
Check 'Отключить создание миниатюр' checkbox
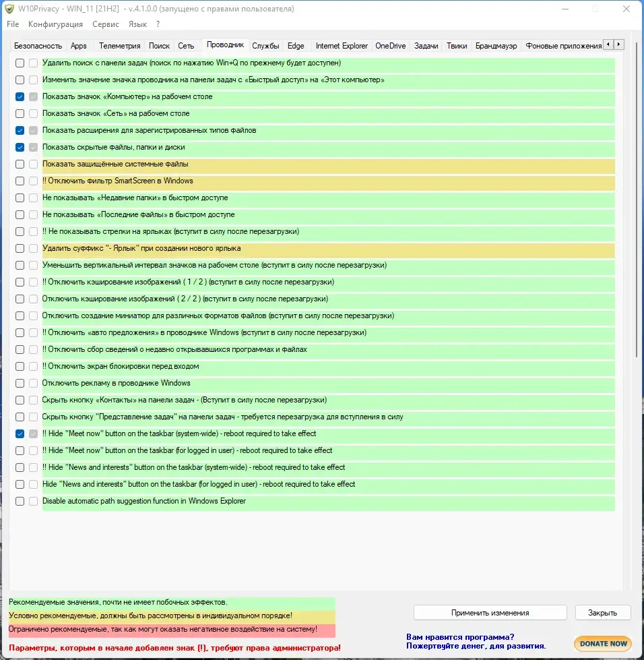click(x=20, y=316)
